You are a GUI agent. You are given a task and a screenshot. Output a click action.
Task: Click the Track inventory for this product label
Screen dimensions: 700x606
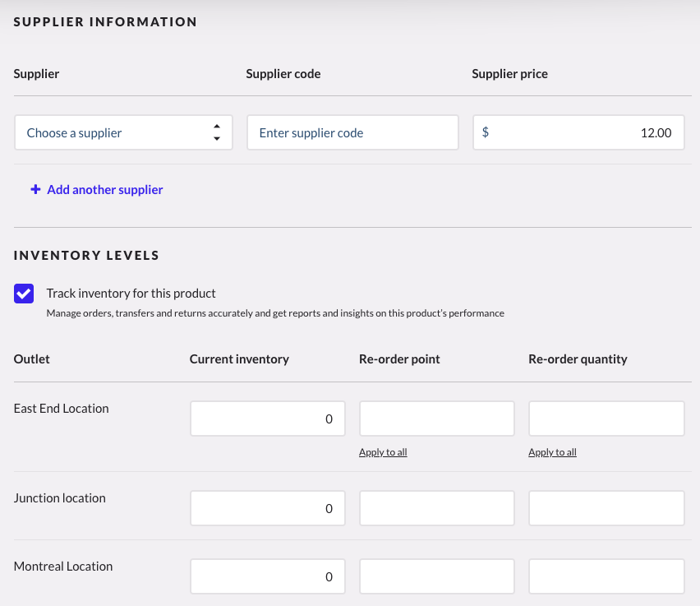coord(131,294)
